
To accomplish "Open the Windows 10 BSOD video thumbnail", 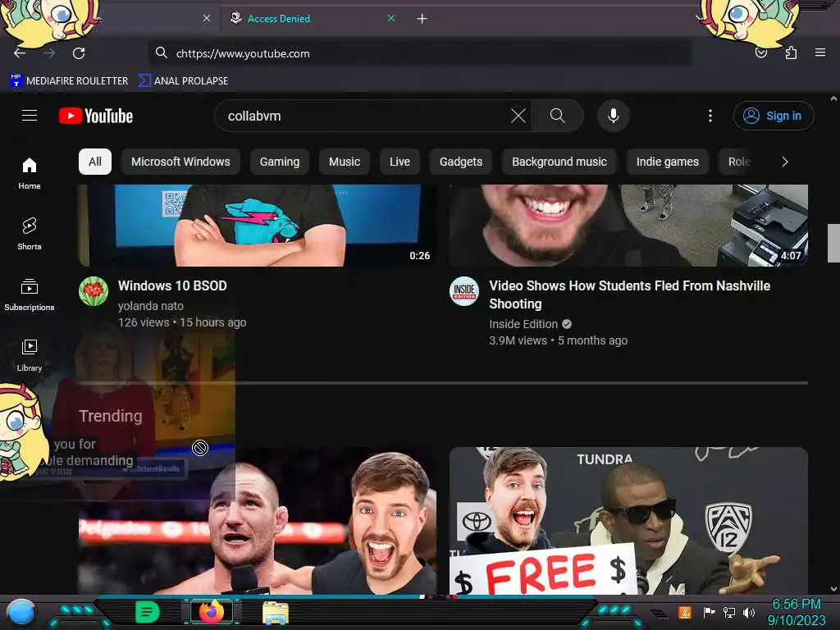I will [257, 226].
